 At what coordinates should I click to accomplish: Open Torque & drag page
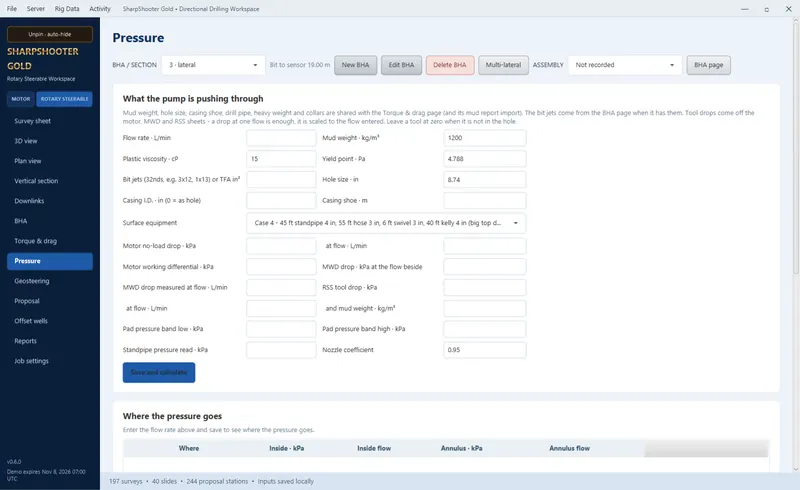50,241
